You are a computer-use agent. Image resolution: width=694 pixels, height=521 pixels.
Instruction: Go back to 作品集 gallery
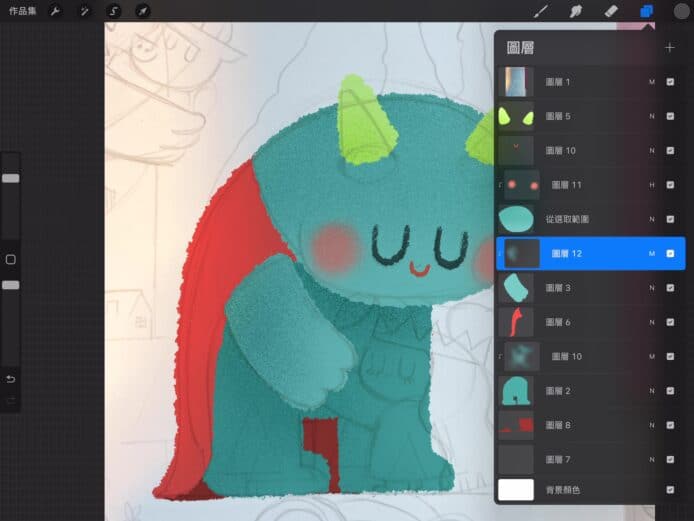[x=22, y=11]
